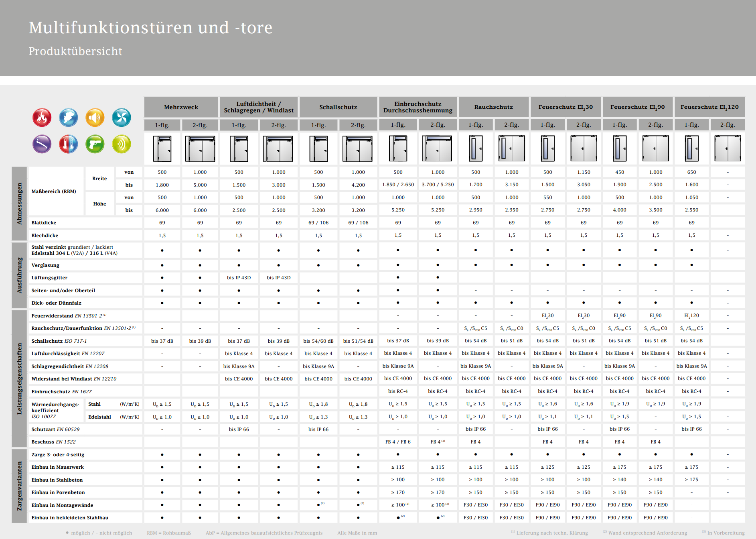
Task: Click the red-blue thermometer insulation icon
Action: 69,144
